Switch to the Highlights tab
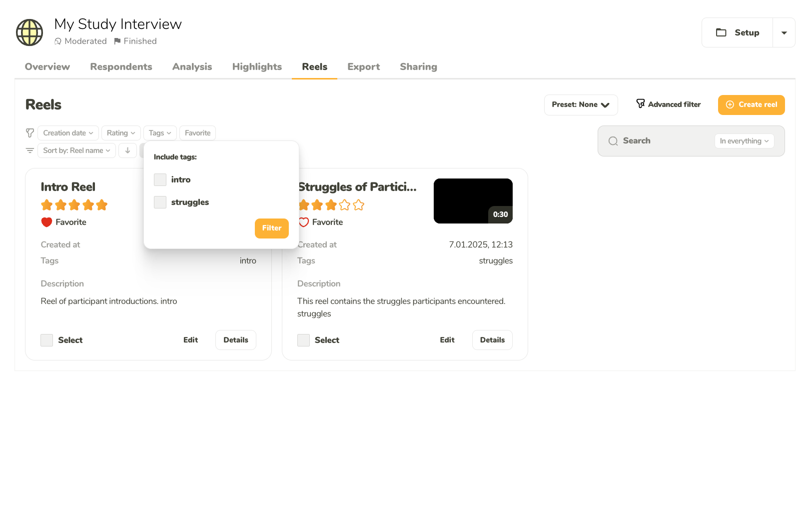Image resolution: width=812 pixels, height=515 pixels. pyautogui.click(x=257, y=67)
